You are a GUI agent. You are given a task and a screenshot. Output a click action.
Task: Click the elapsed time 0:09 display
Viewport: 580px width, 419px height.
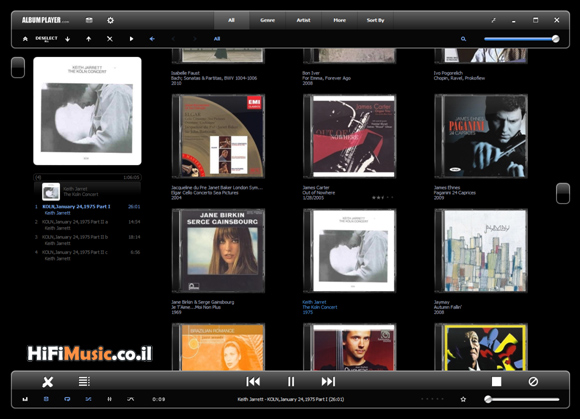tap(159, 399)
